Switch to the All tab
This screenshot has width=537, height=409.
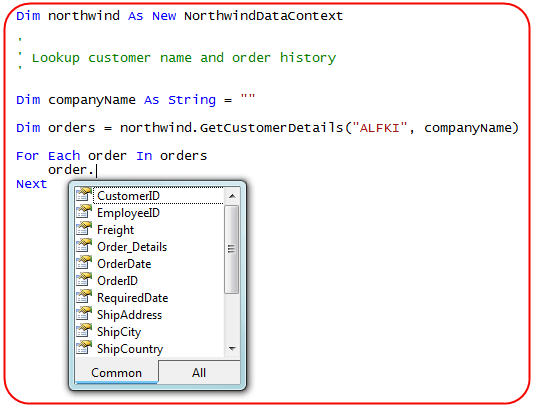click(x=199, y=372)
